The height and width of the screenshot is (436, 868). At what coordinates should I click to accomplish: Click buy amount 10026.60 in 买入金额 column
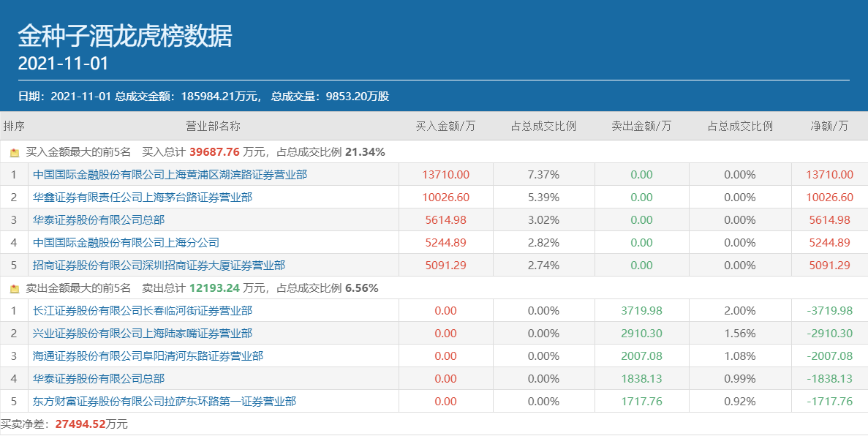tap(445, 198)
